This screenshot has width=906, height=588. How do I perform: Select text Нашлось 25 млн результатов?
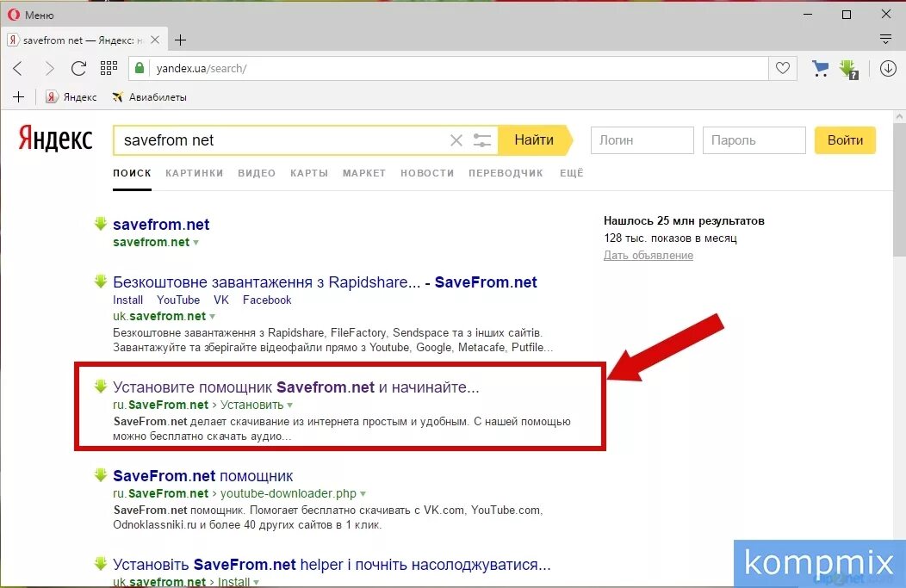click(684, 220)
